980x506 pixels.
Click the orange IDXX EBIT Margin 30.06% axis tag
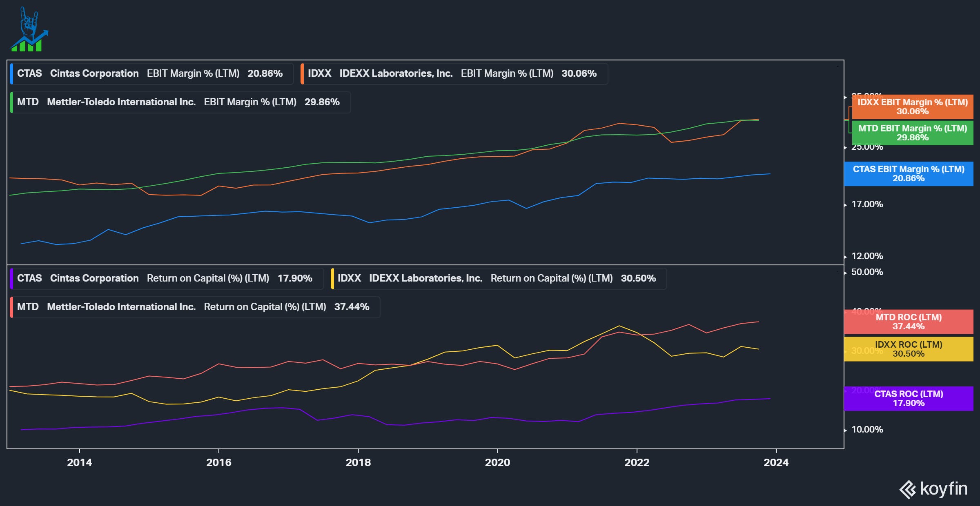click(x=913, y=107)
